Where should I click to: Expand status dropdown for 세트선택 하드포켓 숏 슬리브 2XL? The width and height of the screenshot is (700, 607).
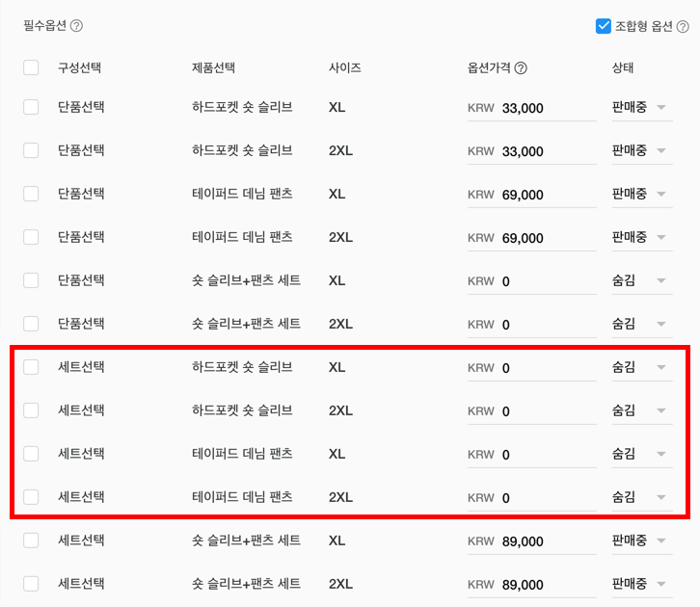coord(640,410)
